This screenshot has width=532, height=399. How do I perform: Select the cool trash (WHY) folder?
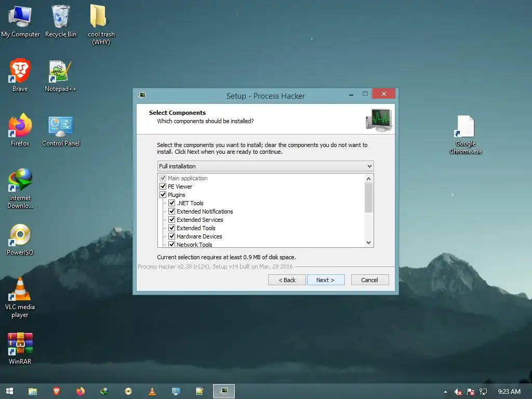(101, 24)
